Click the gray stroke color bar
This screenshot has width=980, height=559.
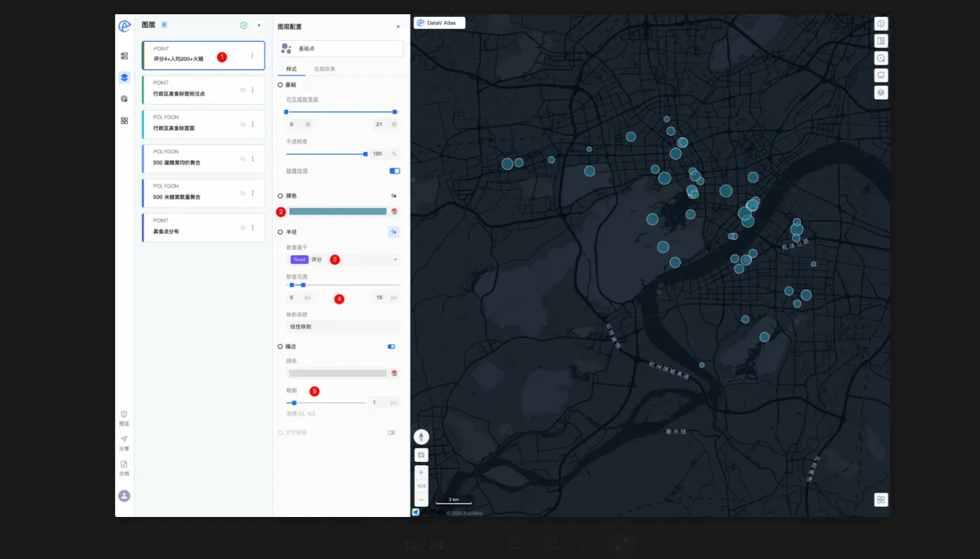[337, 374]
